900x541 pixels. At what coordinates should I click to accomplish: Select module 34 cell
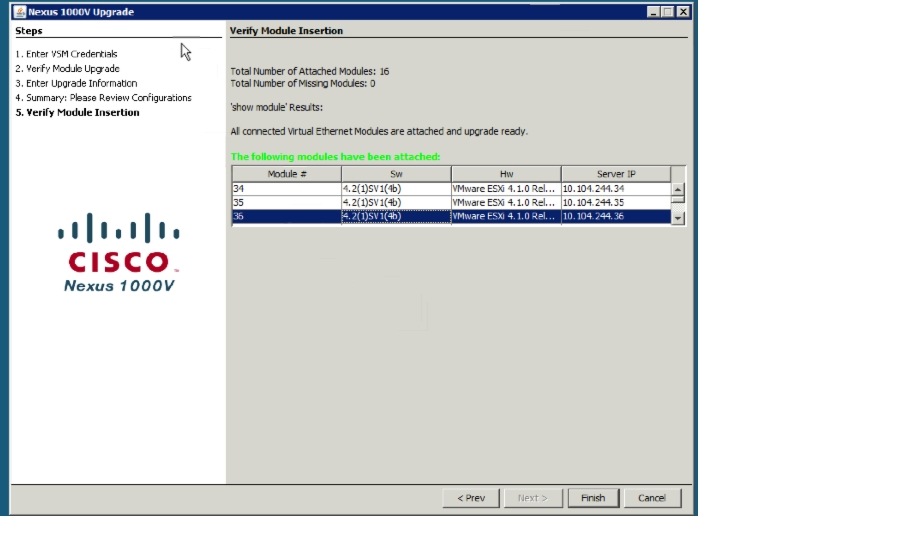pyautogui.click(x=286, y=189)
